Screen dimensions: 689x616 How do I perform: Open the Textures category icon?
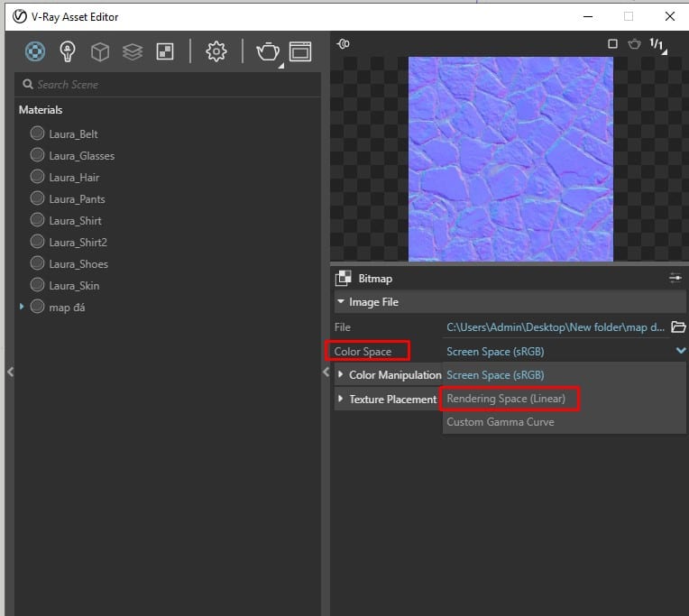point(165,52)
